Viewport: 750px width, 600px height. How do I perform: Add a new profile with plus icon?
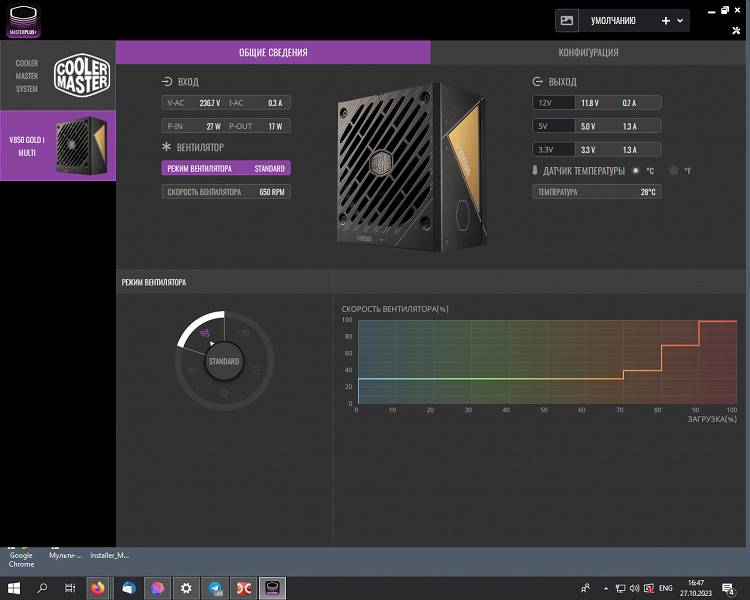coord(665,21)
